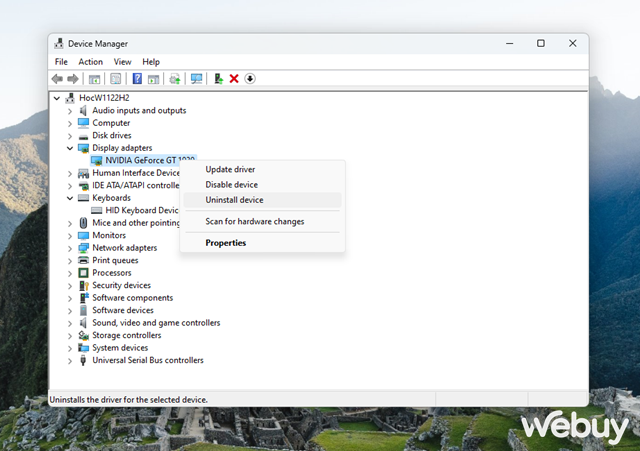Image resolution: width=640 pixels, height=451 pixels.
Task: Open the Action menu
Action: pos(91,62)
